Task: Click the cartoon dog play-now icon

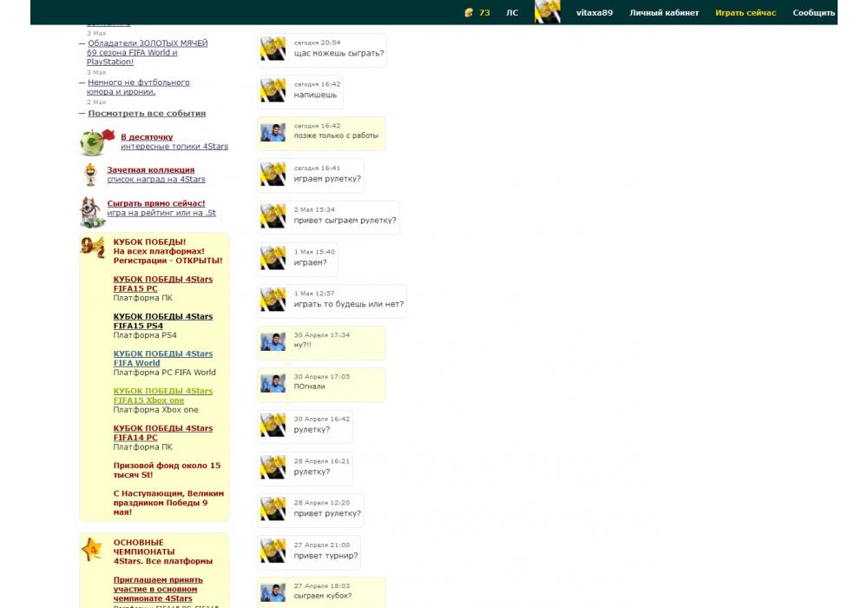Action: (91, 211)
